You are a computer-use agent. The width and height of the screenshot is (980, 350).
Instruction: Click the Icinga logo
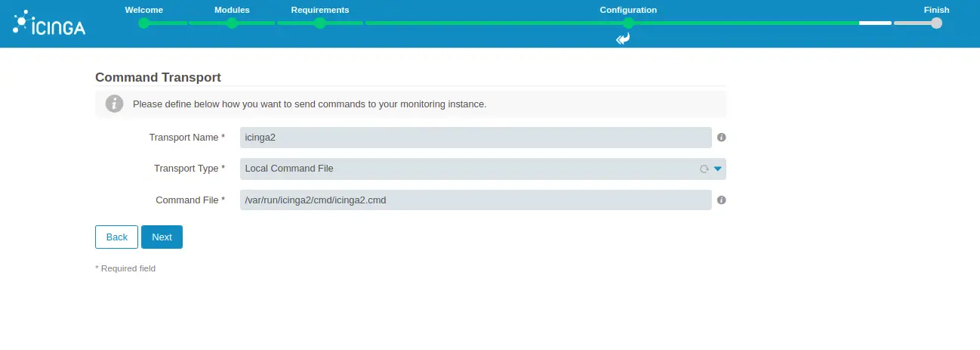[49, 23]
